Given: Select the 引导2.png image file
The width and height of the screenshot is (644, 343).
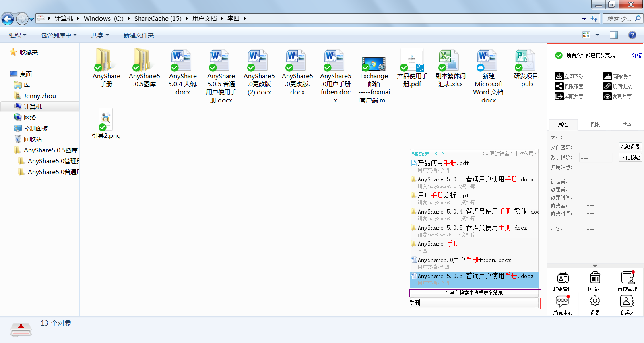Looking at the screenshot, I should (x=106, y=124).
